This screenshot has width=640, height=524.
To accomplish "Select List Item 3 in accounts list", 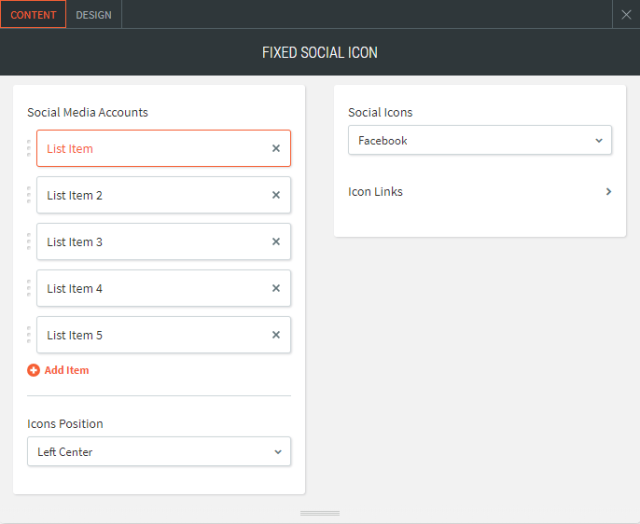I will 150,242.
